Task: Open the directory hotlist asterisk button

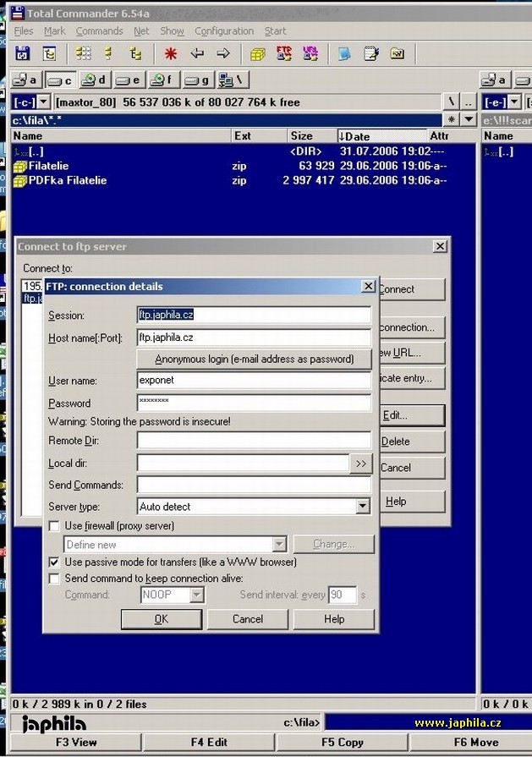Action: 452,120
